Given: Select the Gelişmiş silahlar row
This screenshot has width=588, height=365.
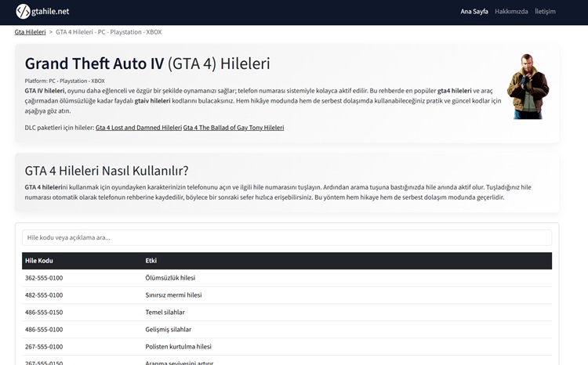Looking at the screenshot, I should click(x=169, y=330).
